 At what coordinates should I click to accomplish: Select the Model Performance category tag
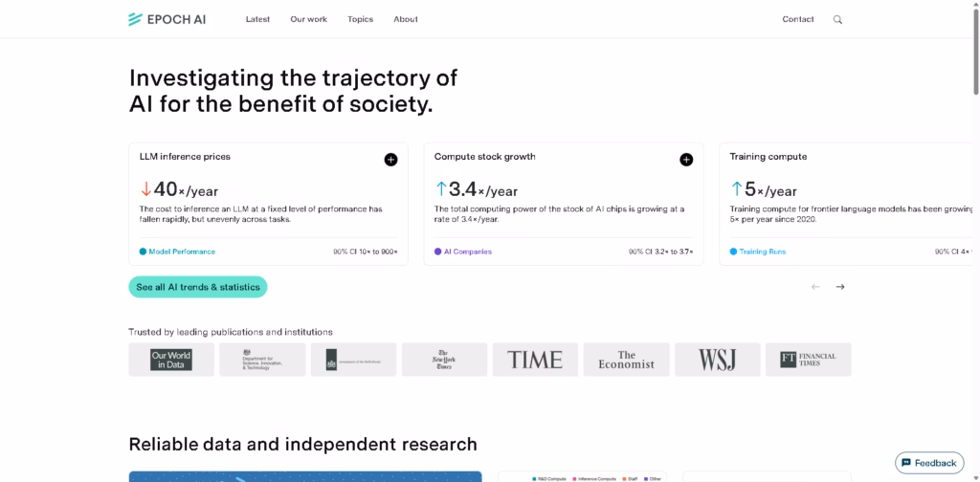pyautogui.click(x=177, y=252)
